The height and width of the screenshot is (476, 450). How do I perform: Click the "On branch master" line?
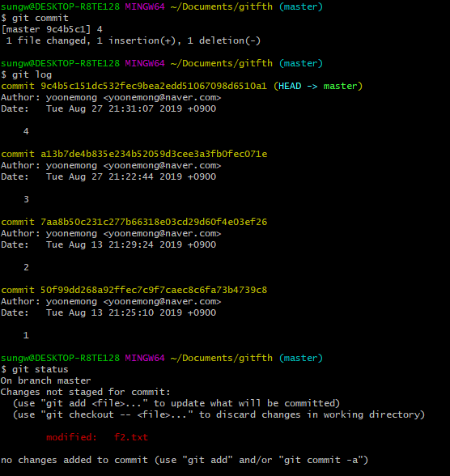[46, 380]
